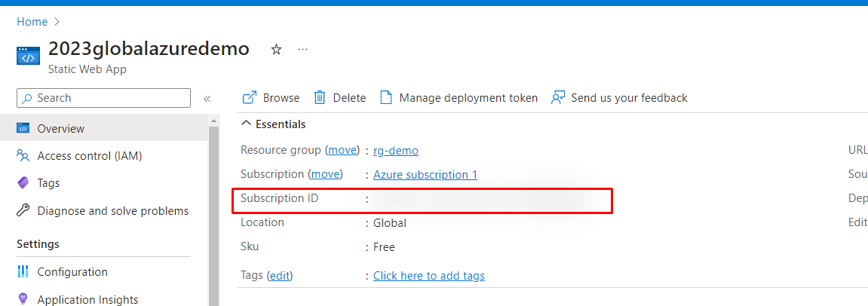The image size is (868, 306).
Task: Open Browse in the toolbar
Action: point(271,98)
